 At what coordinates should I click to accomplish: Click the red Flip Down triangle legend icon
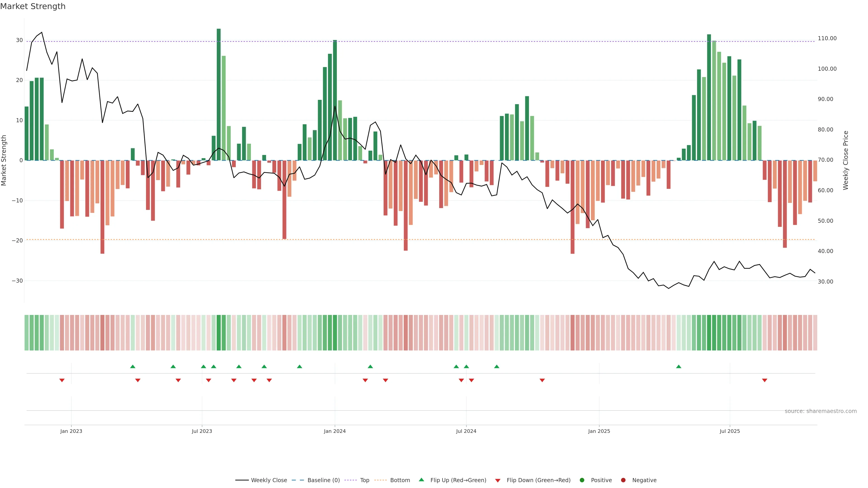point(498,481)
